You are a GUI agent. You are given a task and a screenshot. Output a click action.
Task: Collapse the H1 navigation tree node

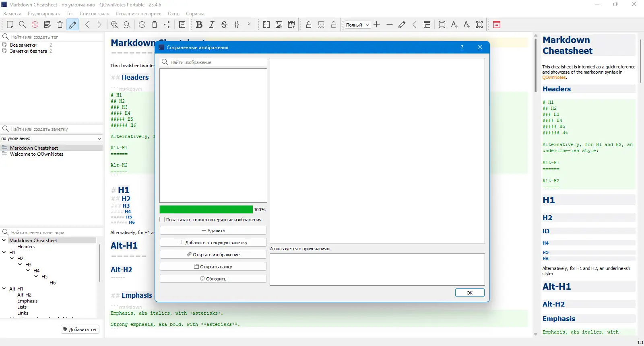pyautogui.click(x=4, y=252)
